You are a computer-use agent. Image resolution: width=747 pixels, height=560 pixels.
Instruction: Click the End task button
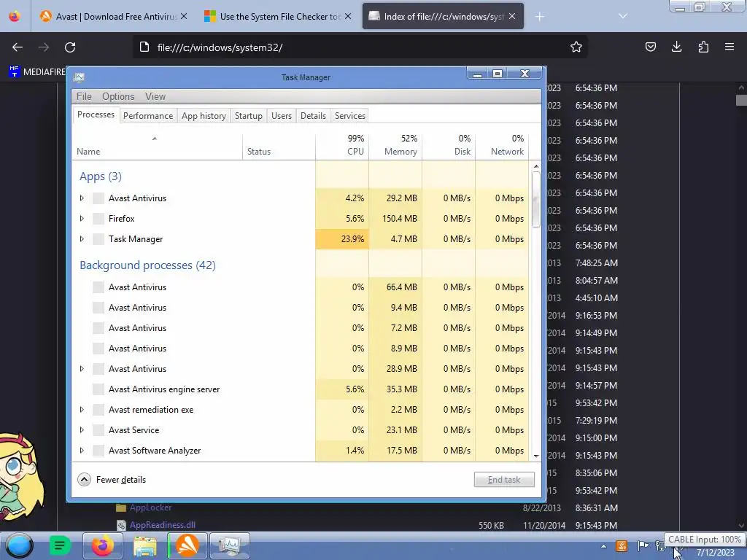(x=504, y=480)
